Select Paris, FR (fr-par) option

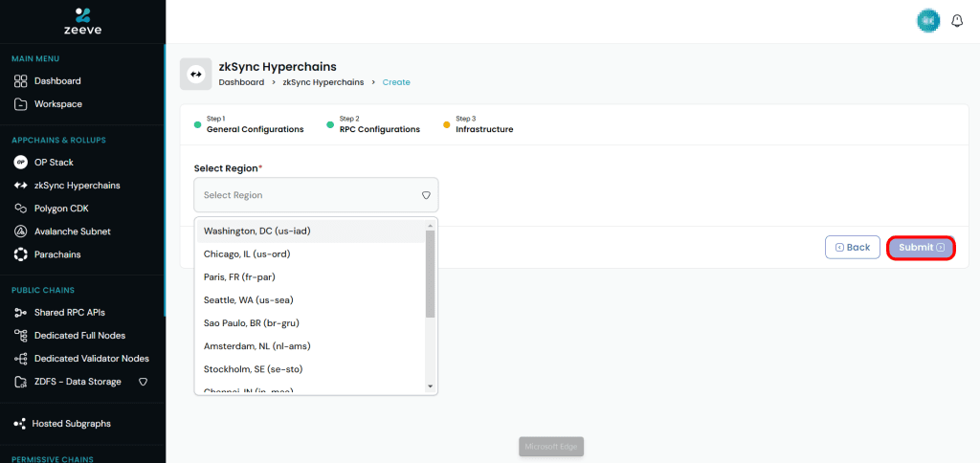pos(311,276)
